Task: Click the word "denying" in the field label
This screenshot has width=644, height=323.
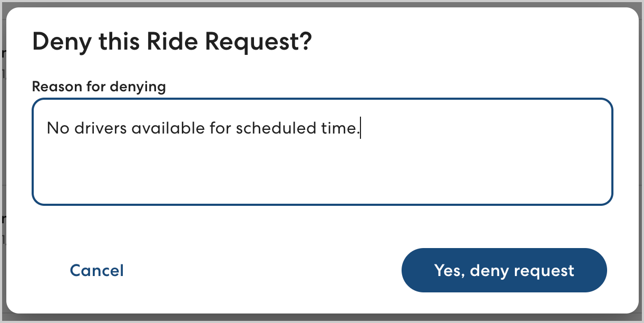Action: coord(137,87)
